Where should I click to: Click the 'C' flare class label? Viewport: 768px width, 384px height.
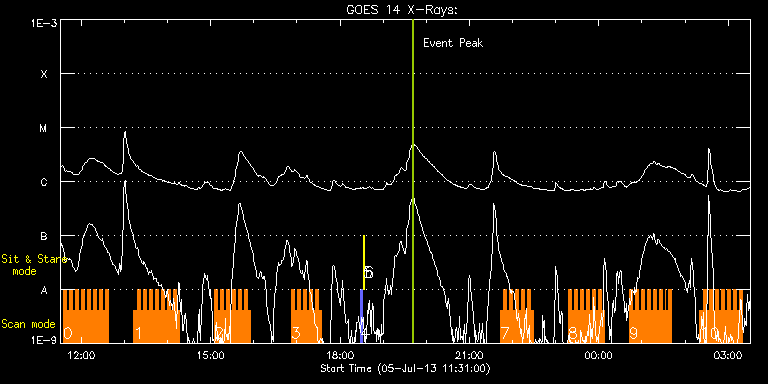(x=44, y=182)
